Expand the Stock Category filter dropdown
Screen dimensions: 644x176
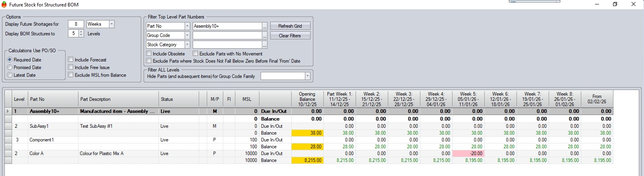coord(187,45)
